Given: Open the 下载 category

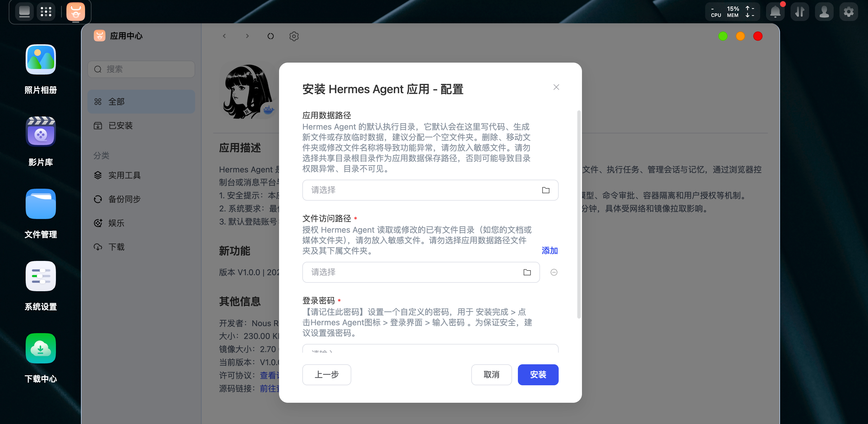Looking at the screenshot, I should click(142, 247).
